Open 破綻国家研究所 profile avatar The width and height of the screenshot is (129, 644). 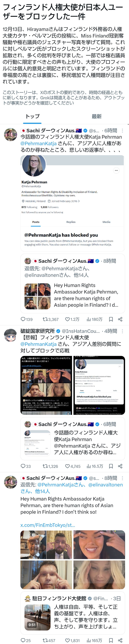tap(10, 335)
